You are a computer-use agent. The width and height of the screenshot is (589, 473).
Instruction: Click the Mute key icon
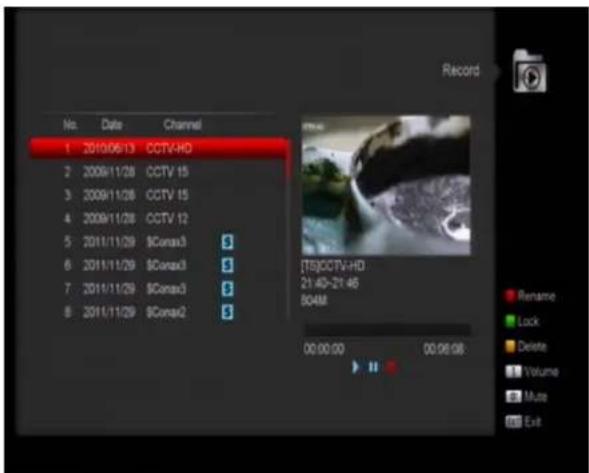click(513, 396)
